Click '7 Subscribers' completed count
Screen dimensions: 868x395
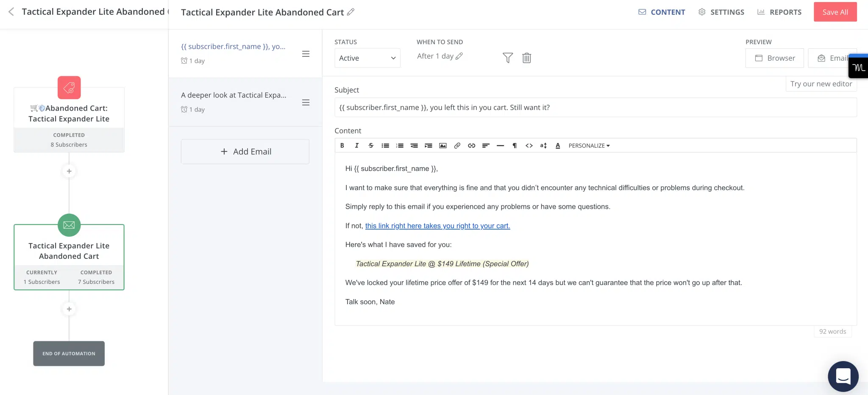pos(96,282)
